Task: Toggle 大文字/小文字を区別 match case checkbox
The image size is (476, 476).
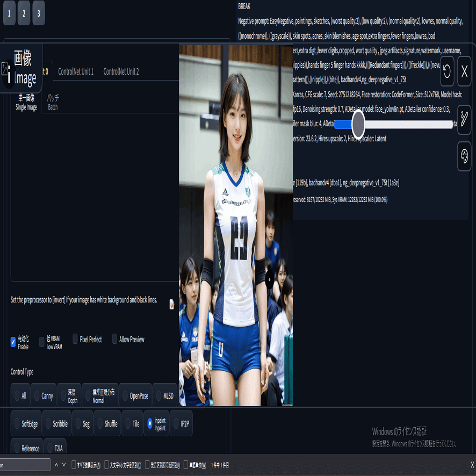Action: click(x=106, y=465)
